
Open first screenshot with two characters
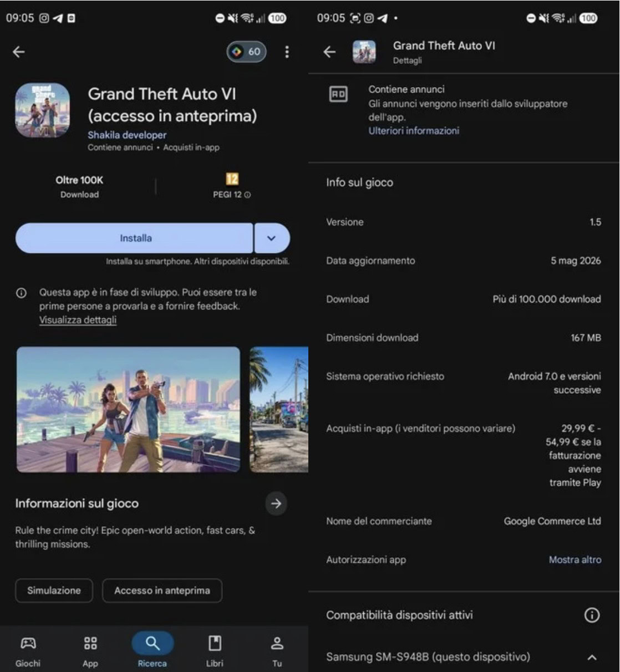tap(128, 409)
